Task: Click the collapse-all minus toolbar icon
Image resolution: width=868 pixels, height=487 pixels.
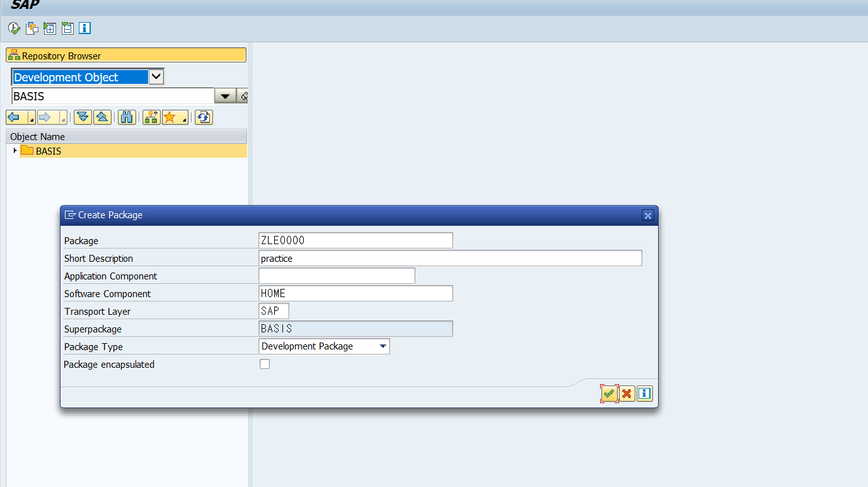Action: 67,28
